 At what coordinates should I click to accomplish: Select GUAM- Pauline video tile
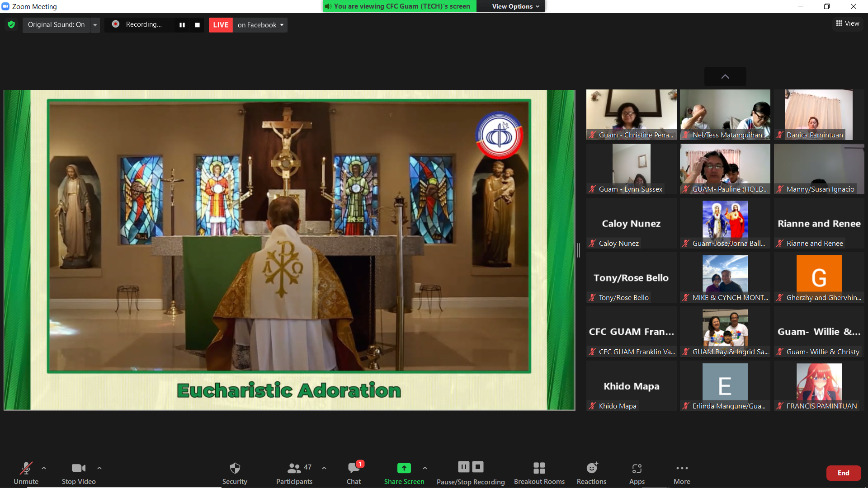tap(725, 169)
